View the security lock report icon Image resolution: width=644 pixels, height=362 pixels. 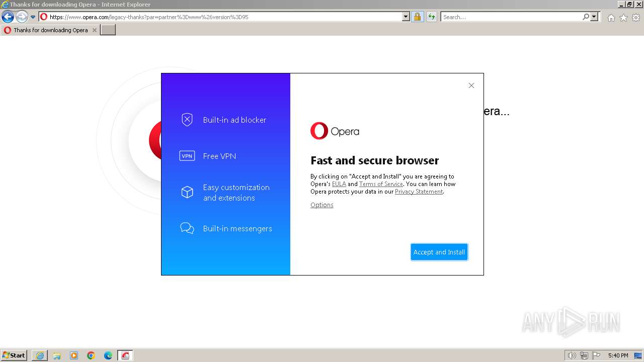tap(417, 17)
